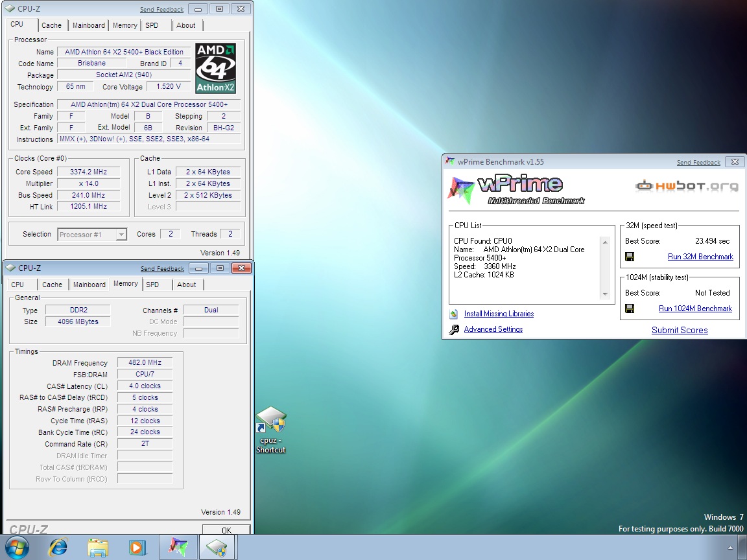The width and height of the screenshot is (747, 560).
Task: Click the Run 32M Benchmark link
Action: click(700, 257)
